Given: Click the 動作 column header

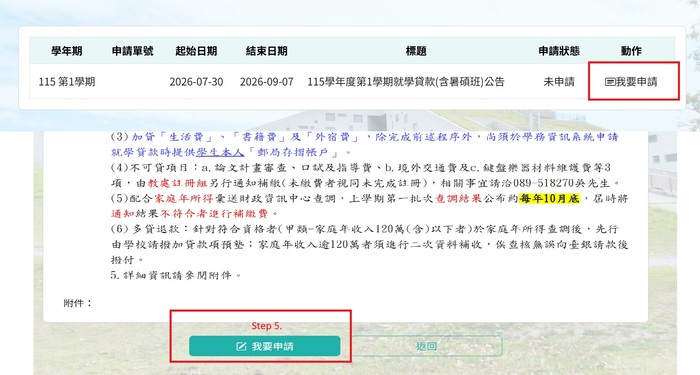Looking at the screenshot, I should [x=631, y=51].
